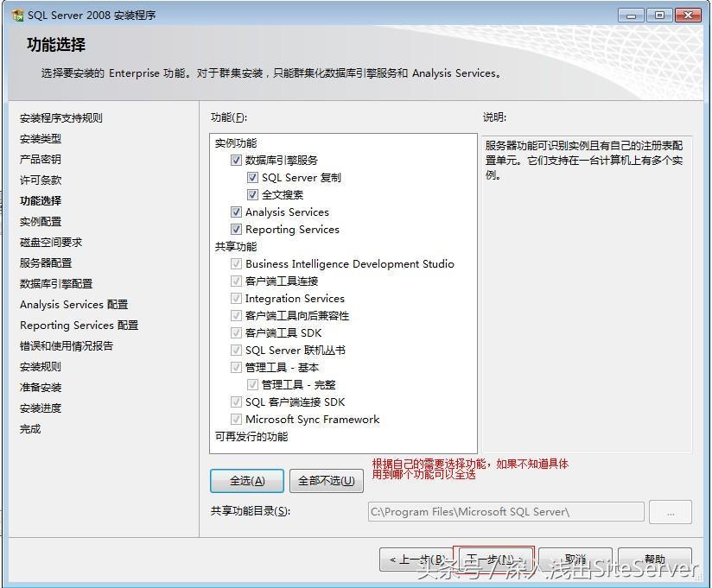Click 全部不选(U) button
The width and height of the screenshot is (712, 588).
pyautogui.click(x=327, y=481)
